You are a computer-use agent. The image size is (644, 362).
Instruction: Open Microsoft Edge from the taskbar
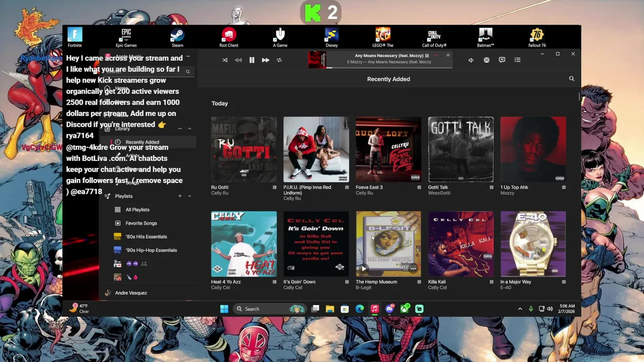(x=360, y=309)
